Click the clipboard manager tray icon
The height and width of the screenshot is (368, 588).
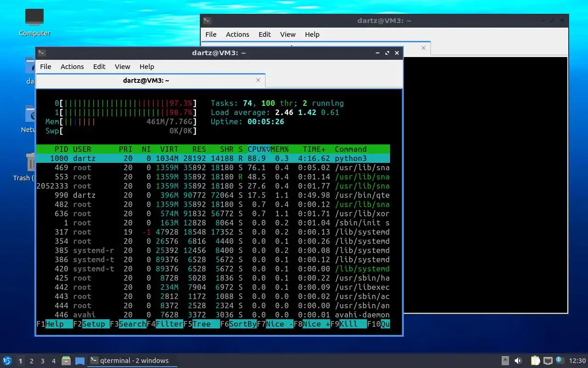[535, 361]
